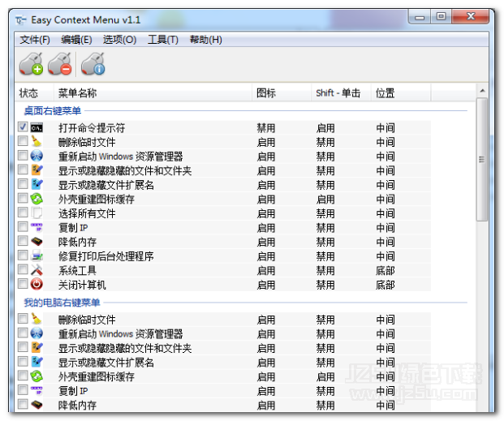Click the icon for desktop 显示或隐藏文件扩展名
Viewport: 504px width, 421px height.
coord(37,184)
